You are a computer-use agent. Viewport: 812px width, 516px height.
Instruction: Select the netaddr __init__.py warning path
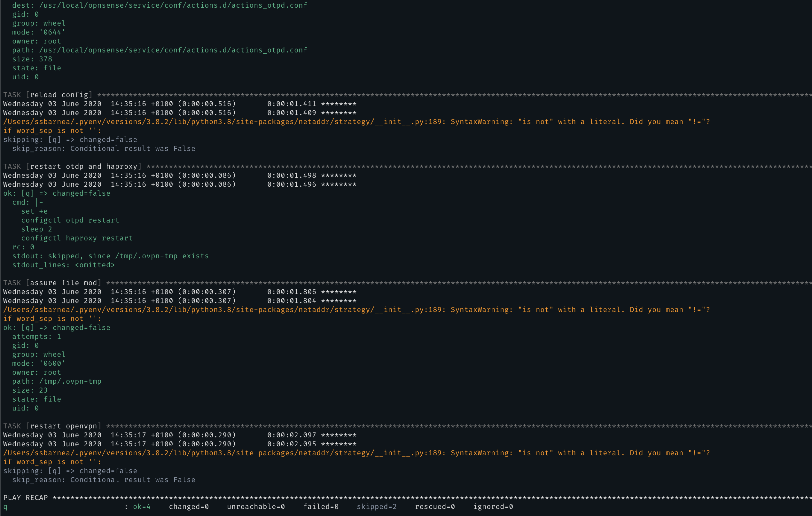point(223,122)
